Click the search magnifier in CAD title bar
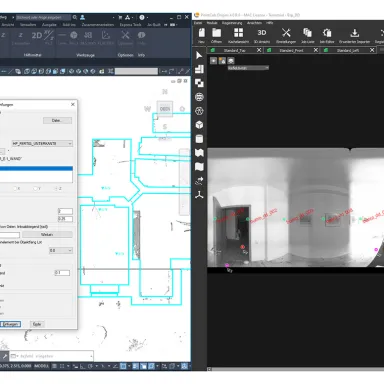The height and width of the screenshot is (384, 384). tap(75, 17)
